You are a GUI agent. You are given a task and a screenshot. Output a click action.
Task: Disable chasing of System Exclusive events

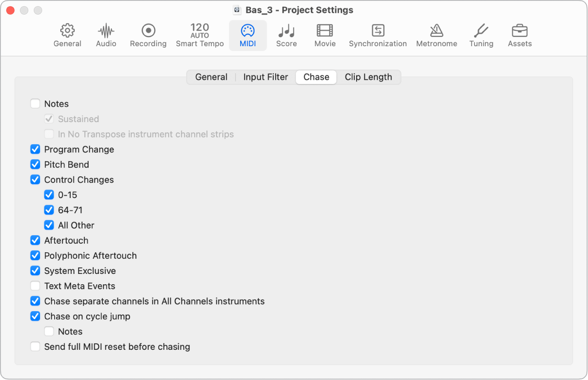(35, 271)
